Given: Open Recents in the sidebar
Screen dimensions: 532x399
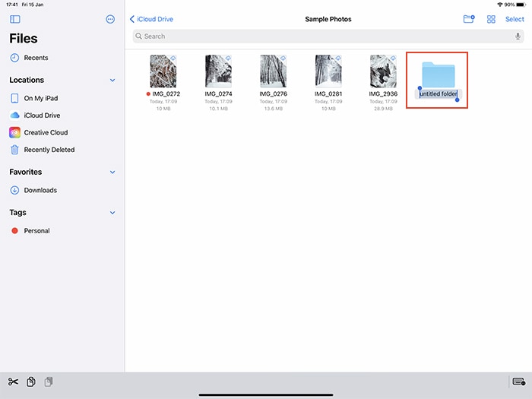Looking at the screenshot, I should (x=29, y=58).
